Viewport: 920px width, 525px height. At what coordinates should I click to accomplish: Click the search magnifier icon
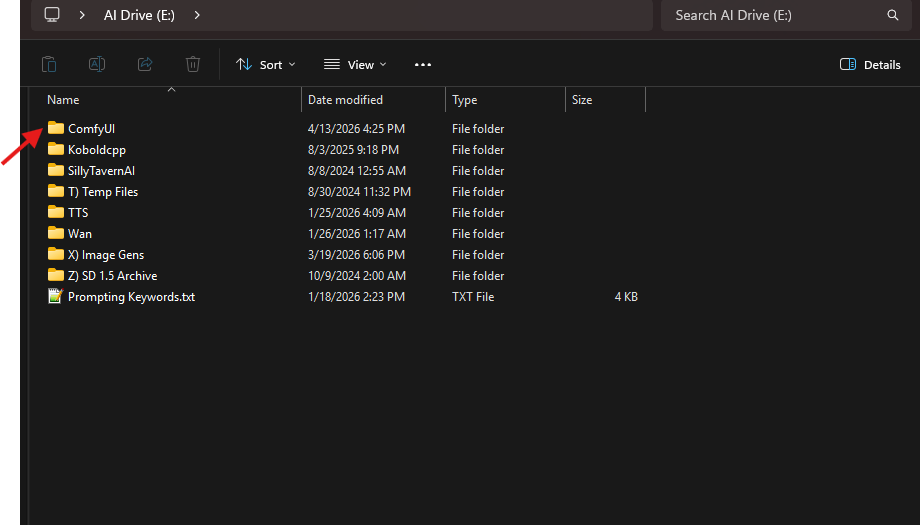[x=892, y=15]
